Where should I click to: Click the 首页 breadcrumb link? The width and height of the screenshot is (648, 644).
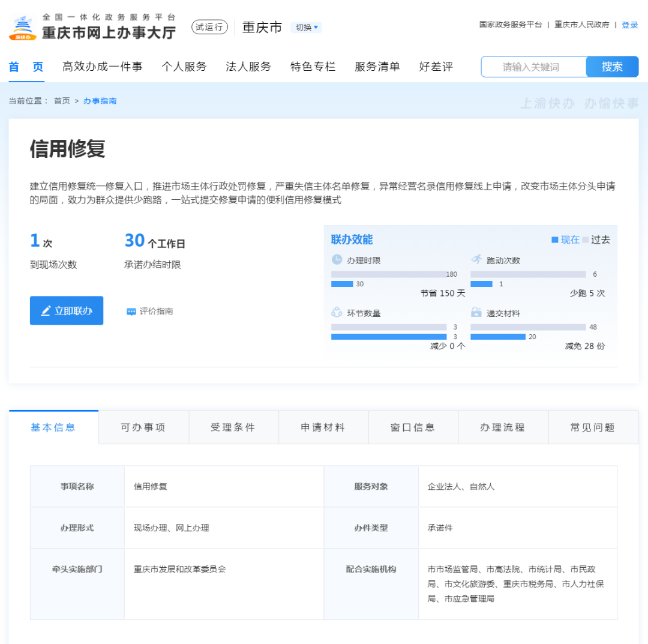point(62,101)
